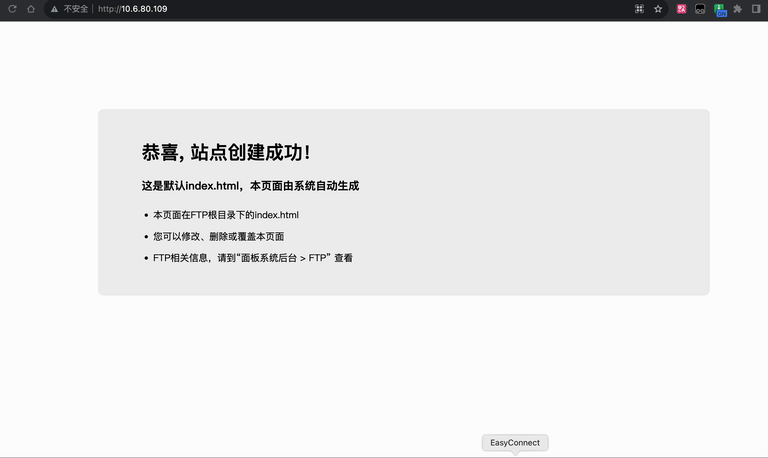Screen dimensions: 768x458
Task: Toggle the browser side panel icon
Action: [x=756, y=9]
